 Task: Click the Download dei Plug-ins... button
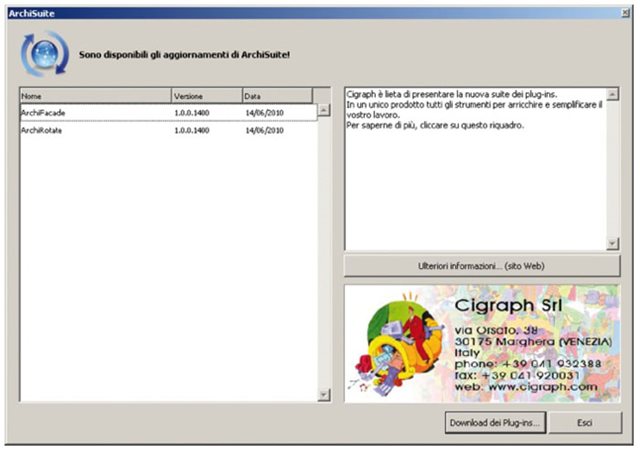click(x=495, y=423)
